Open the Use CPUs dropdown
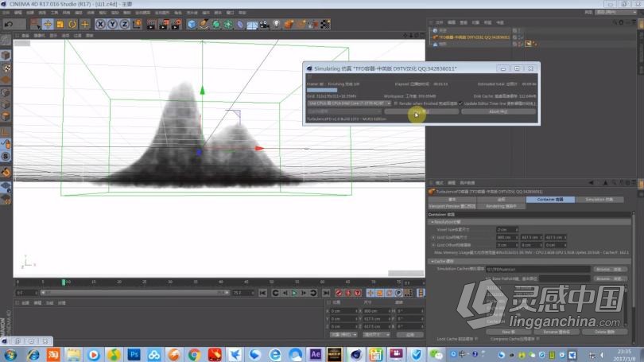This screenshot has width=644, height=362. click(349, 103)
